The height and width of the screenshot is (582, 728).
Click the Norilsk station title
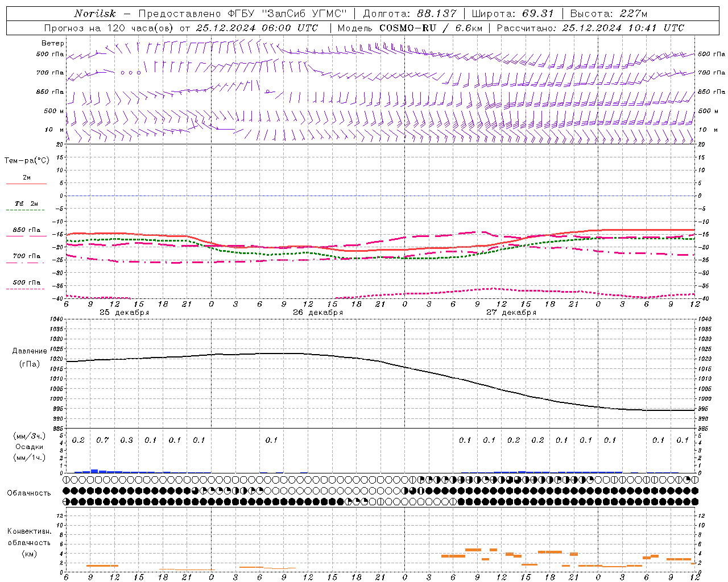pos(95,14)
